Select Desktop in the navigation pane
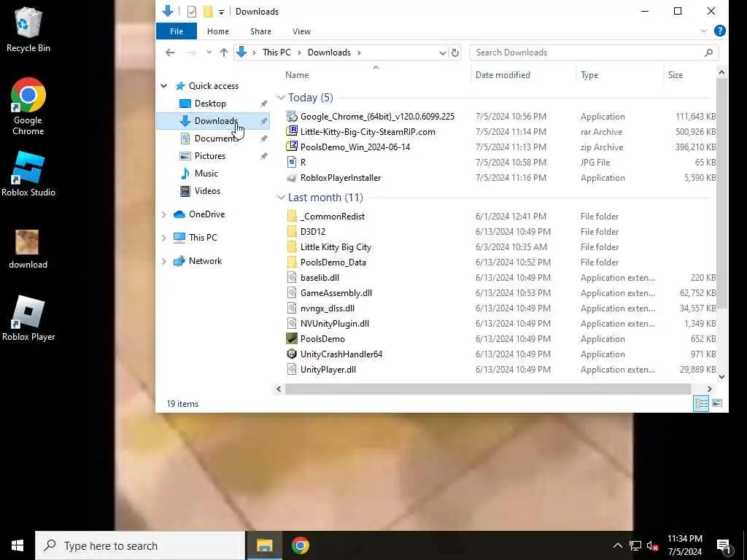 coord(210,104)
